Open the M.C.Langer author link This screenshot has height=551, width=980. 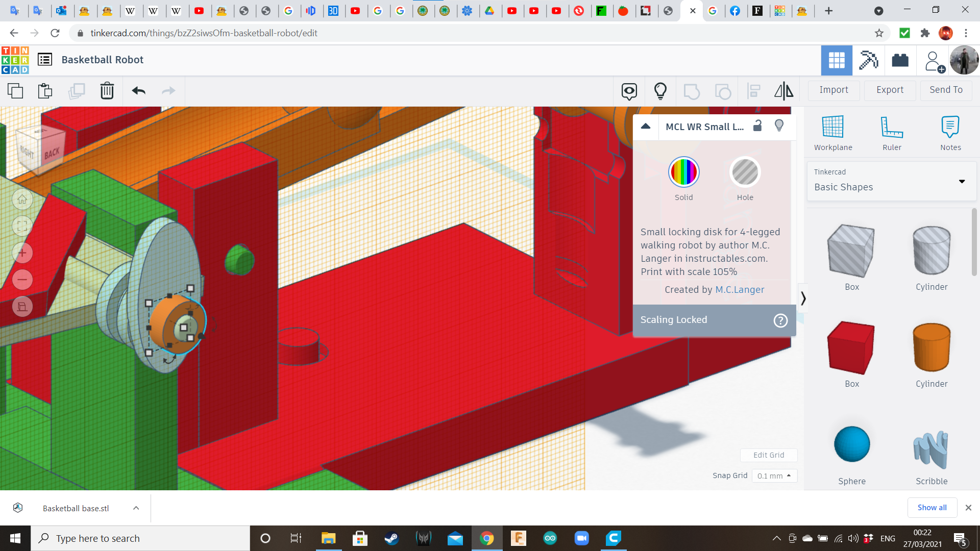pos(740,290)
